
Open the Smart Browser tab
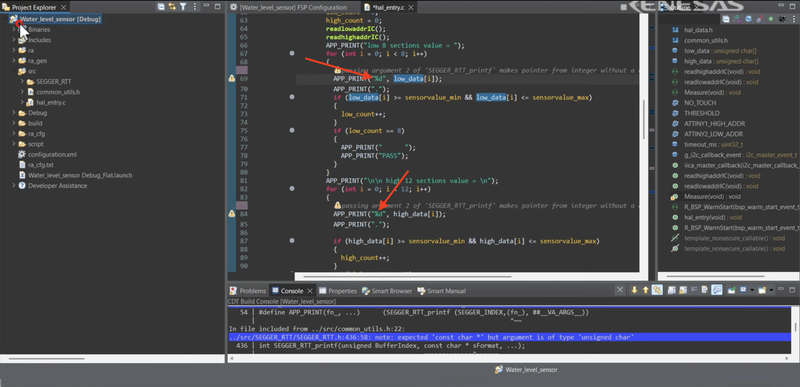(387, 291)
